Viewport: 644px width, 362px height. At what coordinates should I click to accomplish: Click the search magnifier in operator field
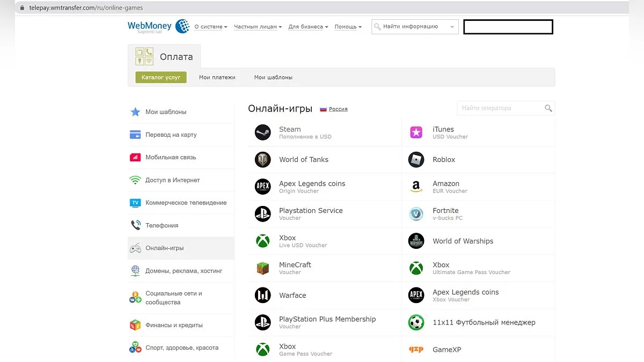click(548, 108)
